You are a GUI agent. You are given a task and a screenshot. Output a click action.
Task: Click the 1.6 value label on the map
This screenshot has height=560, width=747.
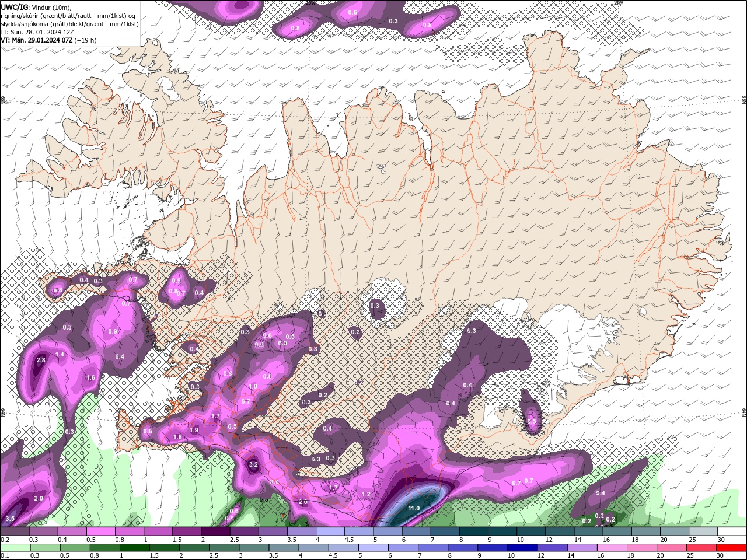click(x=90, y=378)
